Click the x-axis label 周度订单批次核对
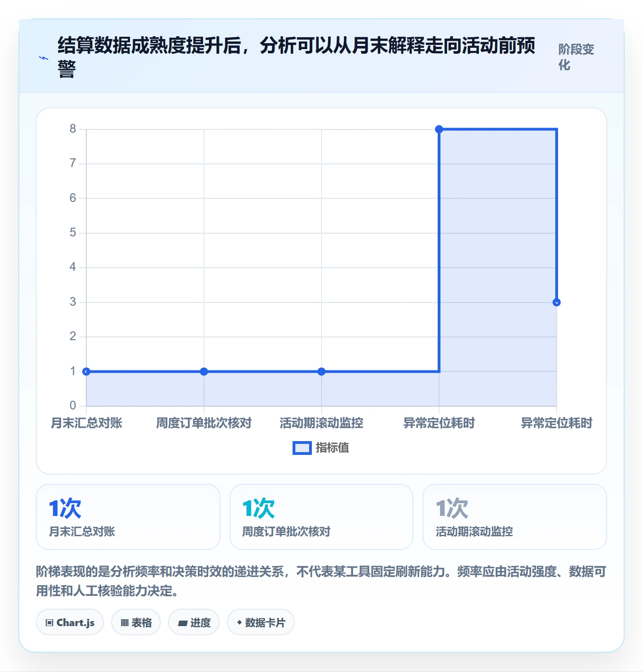Image resolution: width=643 pixels, height=672 pixels. click(x=204, y=423)
